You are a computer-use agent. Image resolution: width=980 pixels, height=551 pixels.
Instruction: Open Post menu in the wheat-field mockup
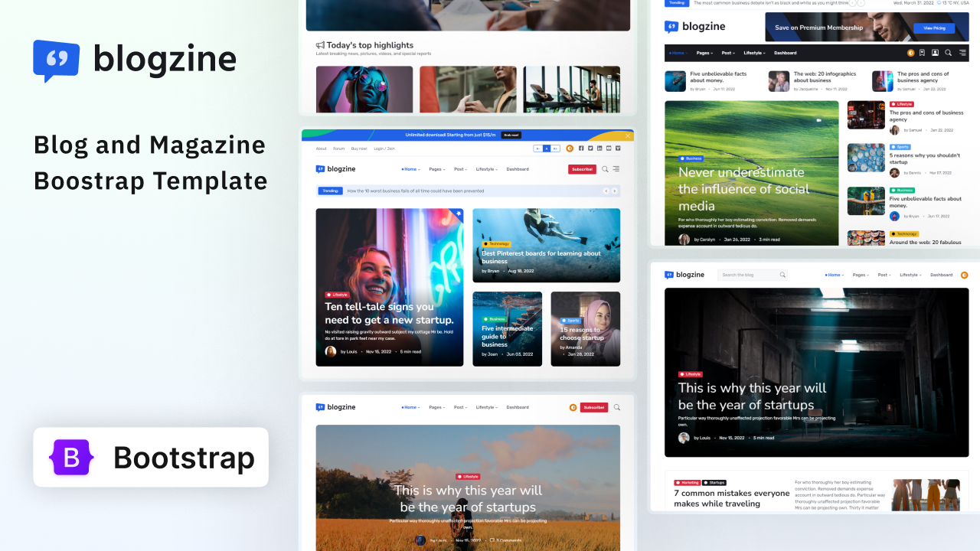[460, 408]
